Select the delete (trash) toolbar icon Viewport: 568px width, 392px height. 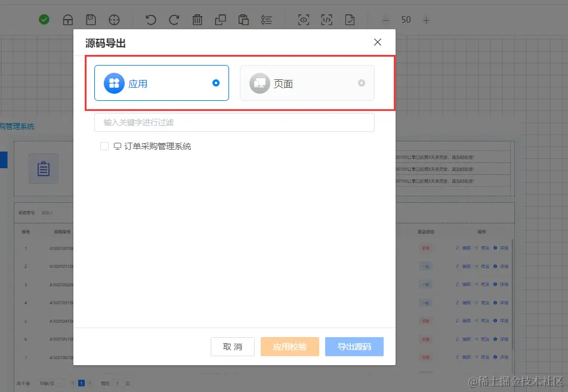tap(197, 20)
